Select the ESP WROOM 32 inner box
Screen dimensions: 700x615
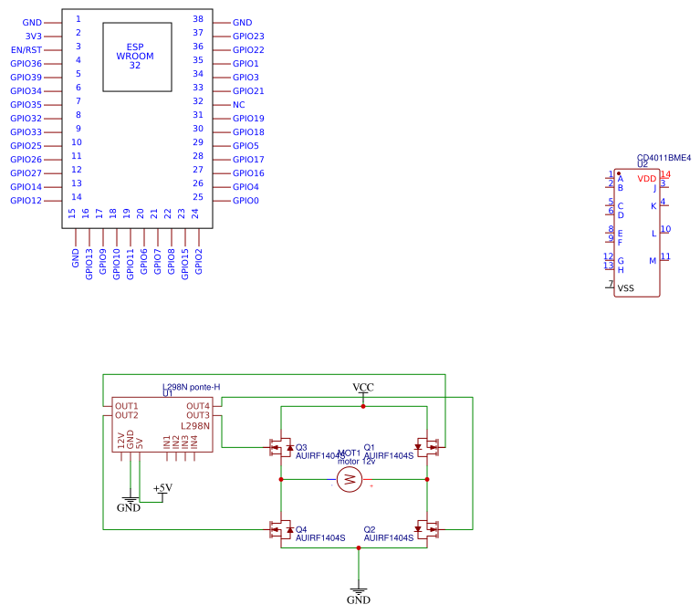[137, 57]
